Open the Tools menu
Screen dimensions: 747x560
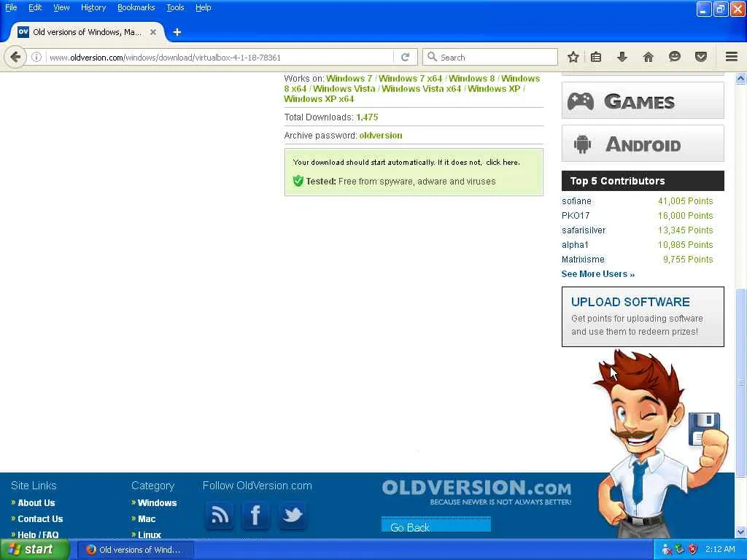(x=175, y=7)
